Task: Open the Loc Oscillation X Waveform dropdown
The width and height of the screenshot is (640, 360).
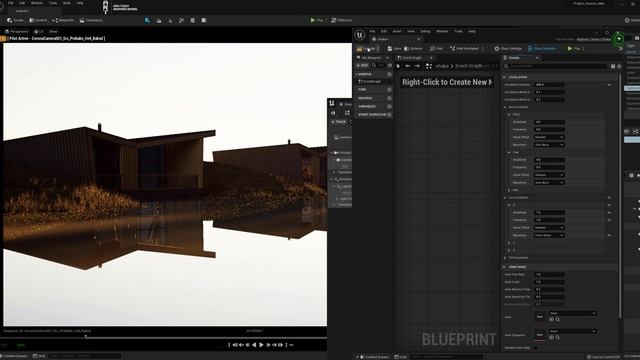Action: (x=549, y=235)
